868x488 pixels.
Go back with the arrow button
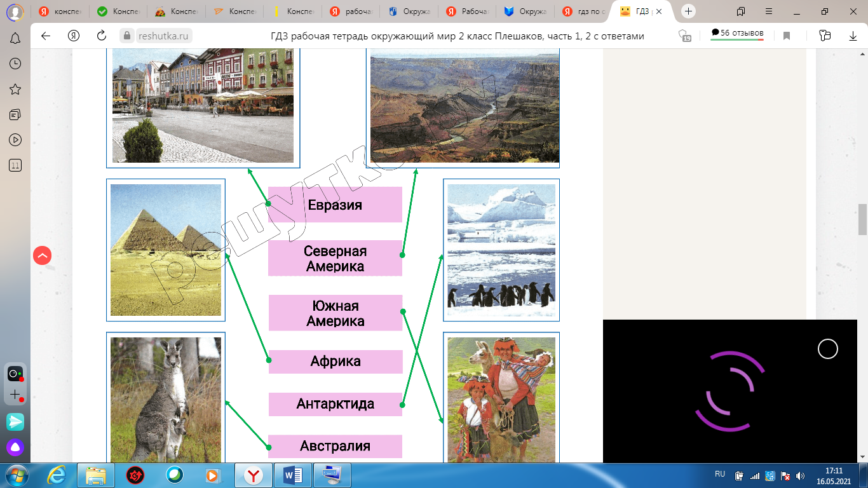click(x=45, y=36)
